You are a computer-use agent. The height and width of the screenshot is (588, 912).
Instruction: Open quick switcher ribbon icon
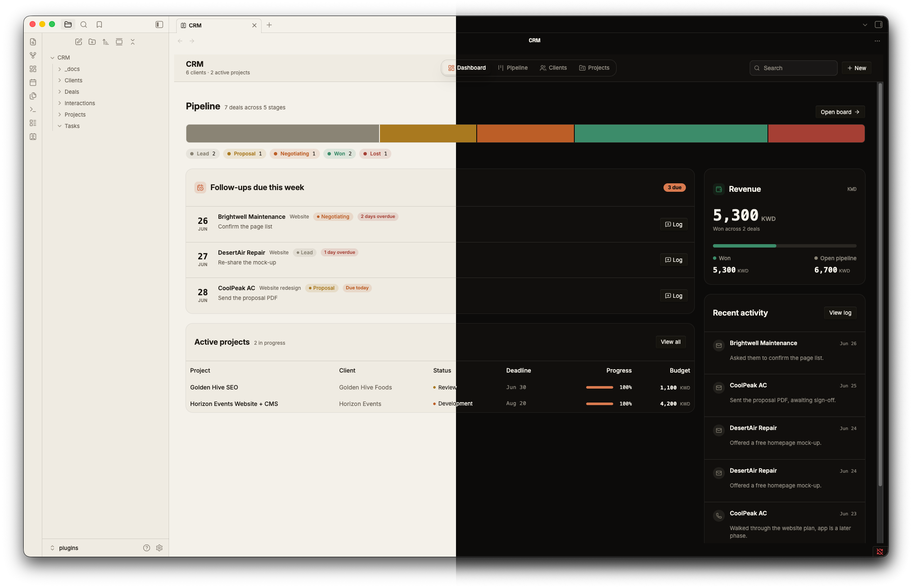tap(33, 42)
